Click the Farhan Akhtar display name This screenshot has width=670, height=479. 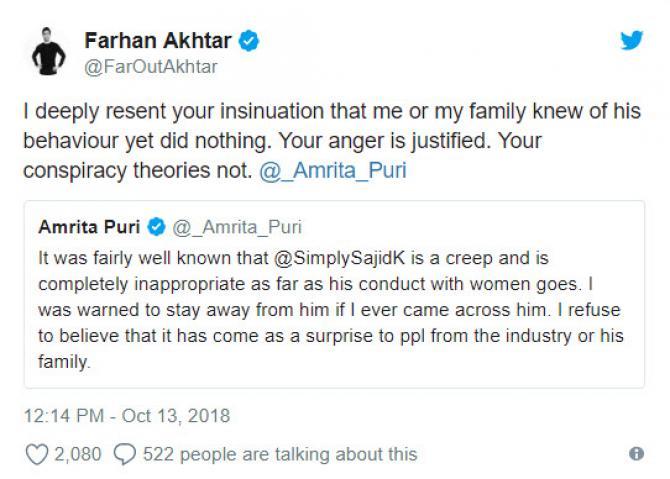click(158, 41)
